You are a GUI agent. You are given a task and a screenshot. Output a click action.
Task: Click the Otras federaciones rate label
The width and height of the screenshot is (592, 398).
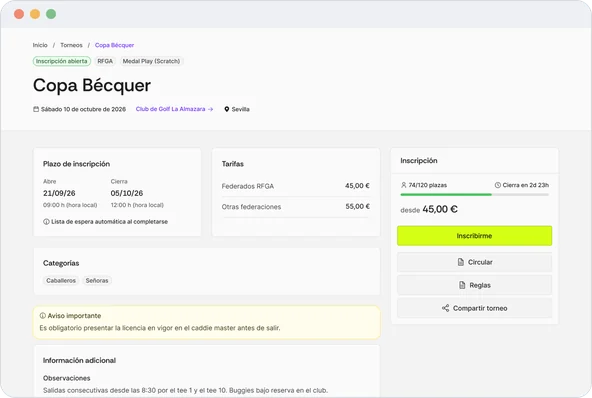click(251, 207)
